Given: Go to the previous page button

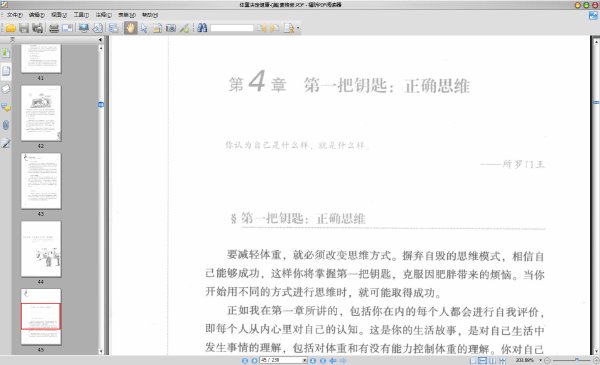Looking at the screenshot, I should pyautogui.click(x=254, y=360).
